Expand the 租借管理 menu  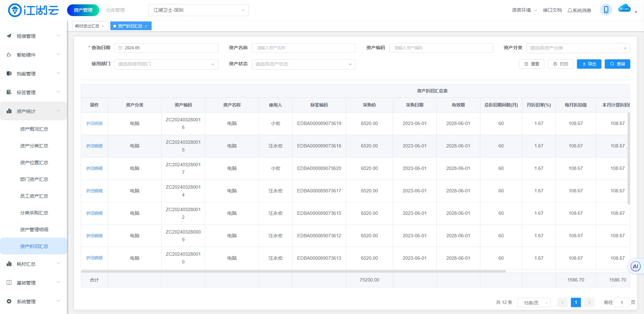(x=58, y=36)
